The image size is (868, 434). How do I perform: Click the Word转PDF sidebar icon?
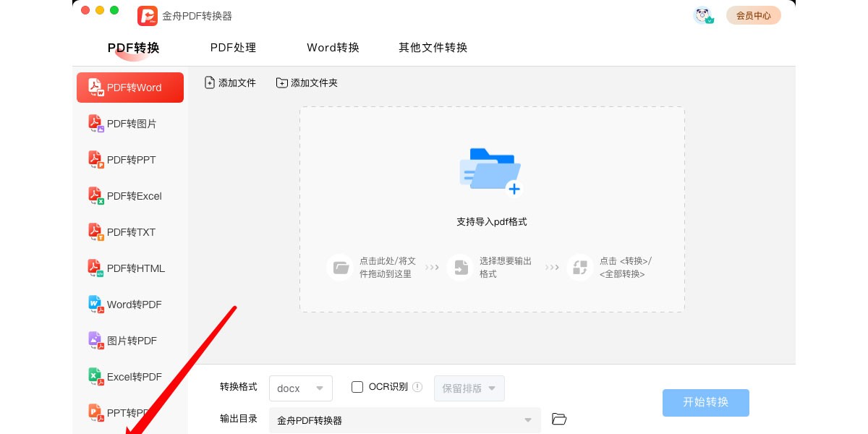tap(96, 305)
